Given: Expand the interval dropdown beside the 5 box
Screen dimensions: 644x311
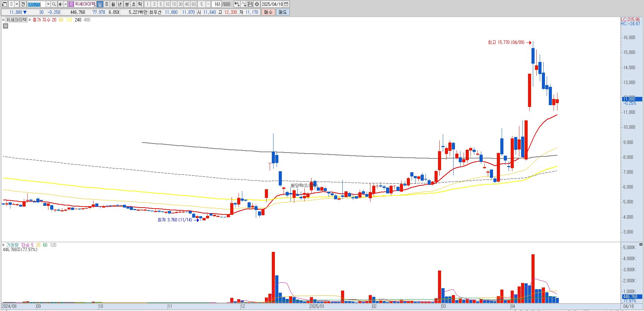Looking at the screenshot, I should [208, 4].
